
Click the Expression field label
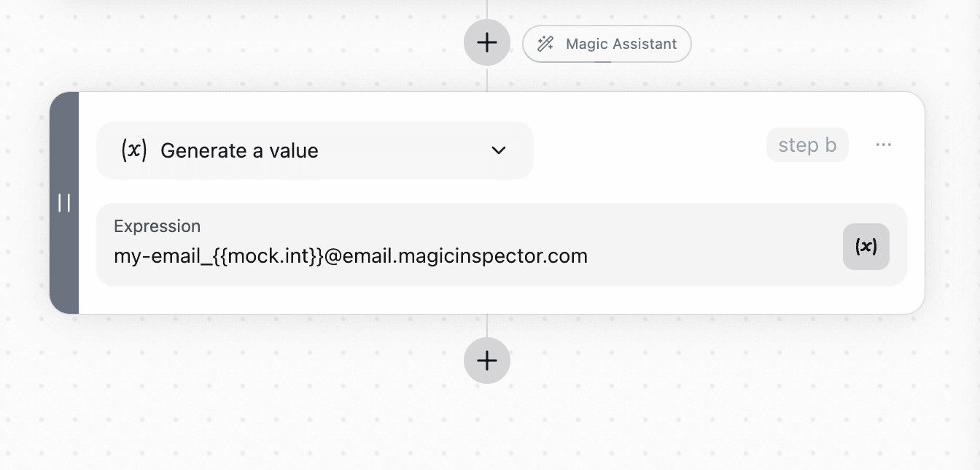point(157,226)
